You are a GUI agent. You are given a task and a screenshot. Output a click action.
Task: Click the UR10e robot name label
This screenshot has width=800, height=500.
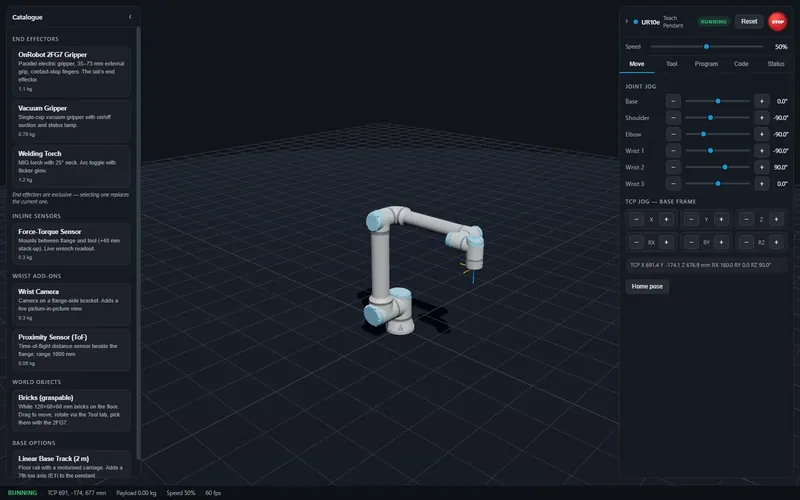click(x=651, y=22)
